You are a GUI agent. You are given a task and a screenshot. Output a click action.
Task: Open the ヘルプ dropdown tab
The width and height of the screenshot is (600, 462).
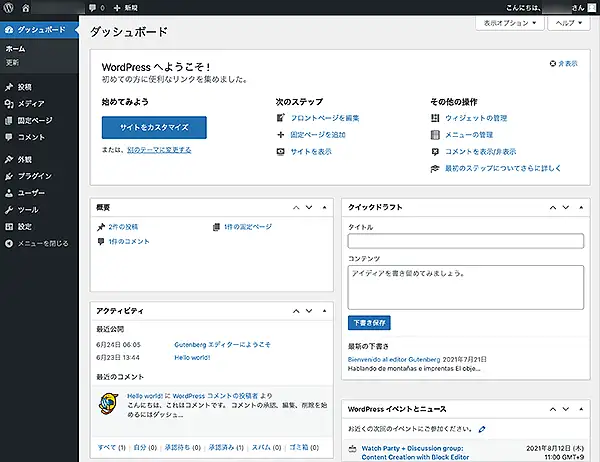point(569,23)
